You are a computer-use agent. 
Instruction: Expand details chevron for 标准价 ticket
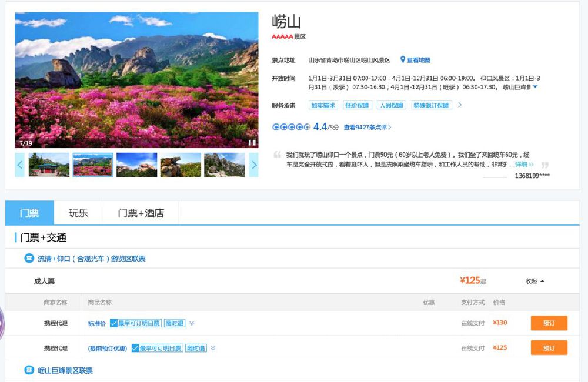click(x=192, y=323)
